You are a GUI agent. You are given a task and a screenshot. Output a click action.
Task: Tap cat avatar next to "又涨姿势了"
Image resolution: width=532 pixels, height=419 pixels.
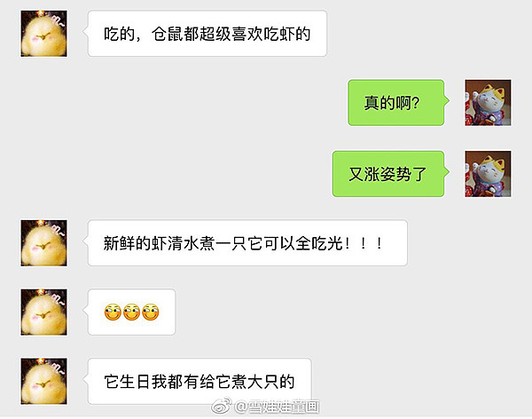(488, 174)
